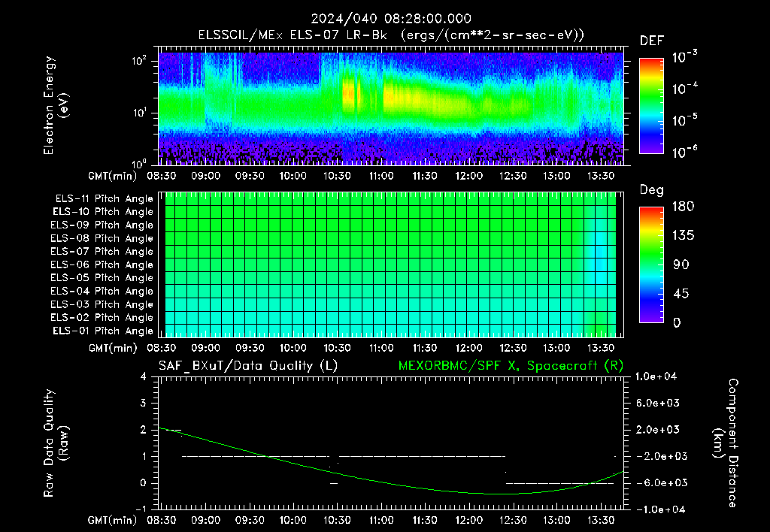Click the -6.0e+03 tick on distance axis

tap(658, 483)
